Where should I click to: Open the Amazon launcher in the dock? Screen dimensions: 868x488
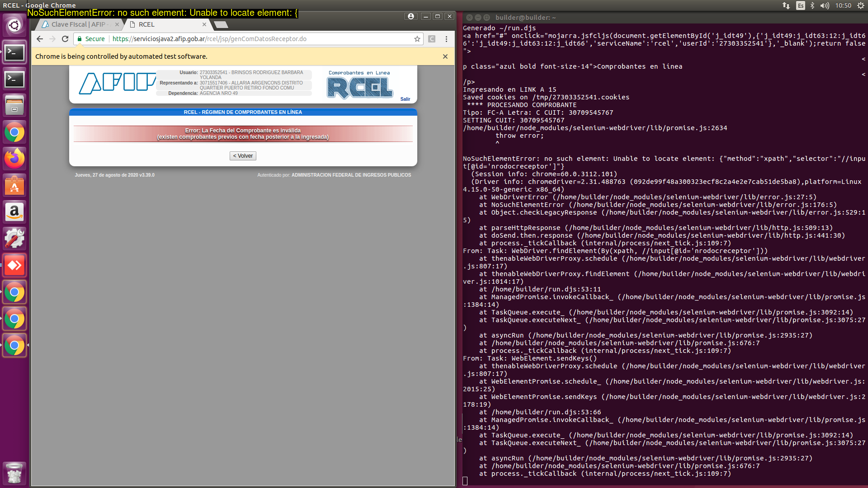point(14,212)
